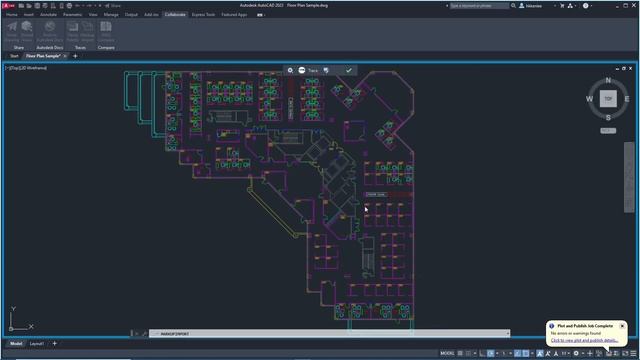Click the user account sign-in icon
This screenshot has width=640, height=360.
click(x=522, y=6)
